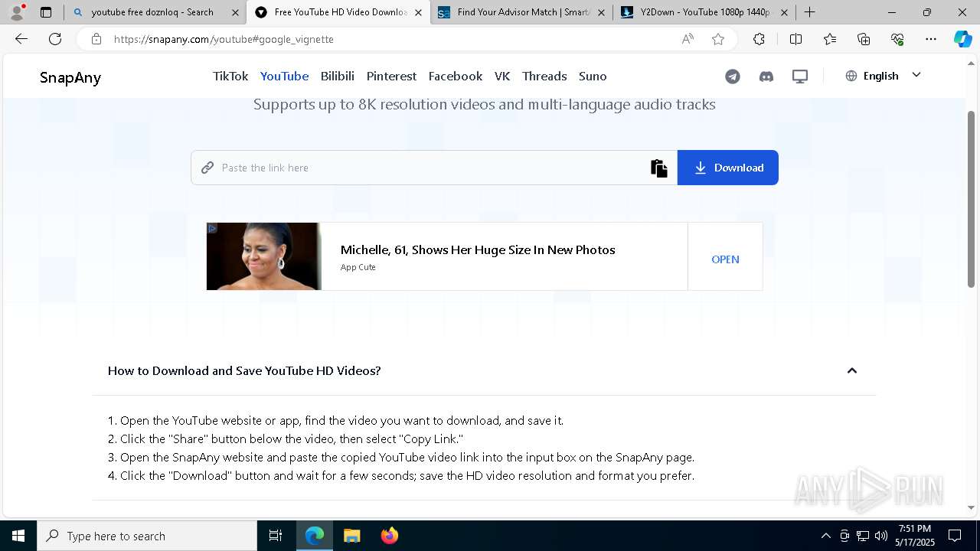The height and width of the screenshot is (551, 980).
Task: Select Bilibili in site navigation
Action: [338, 76]
